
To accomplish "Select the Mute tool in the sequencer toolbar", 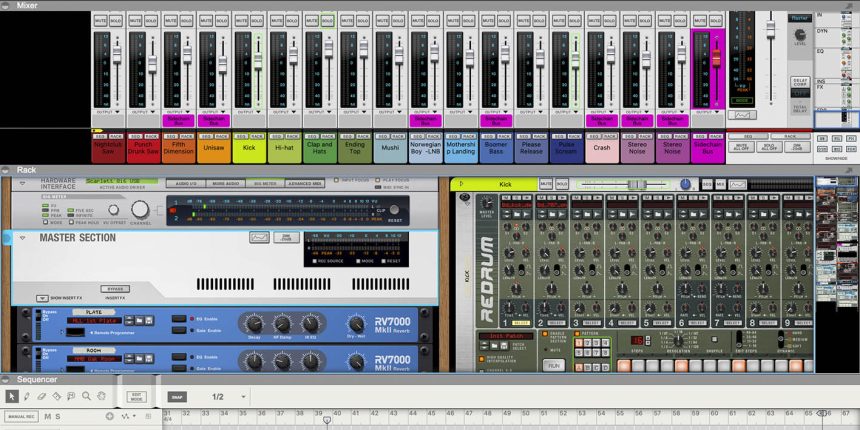I will 72,397.
